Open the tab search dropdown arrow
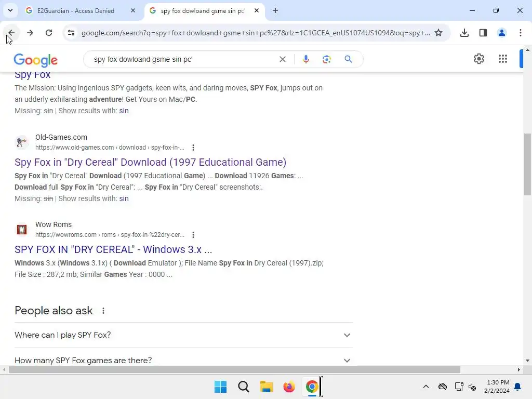Viewport: 532px width, 399px height. [x=10, y=10]
